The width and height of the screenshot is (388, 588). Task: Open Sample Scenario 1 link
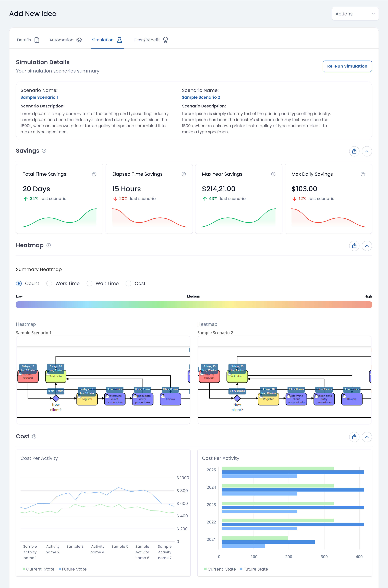39,97
